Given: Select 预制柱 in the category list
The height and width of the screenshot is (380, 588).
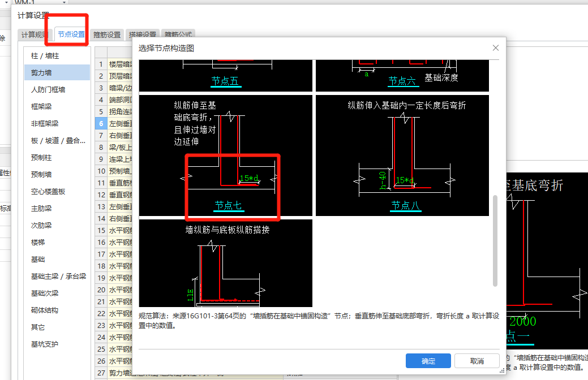Looking at the screenshot, I should click(57, 157).
